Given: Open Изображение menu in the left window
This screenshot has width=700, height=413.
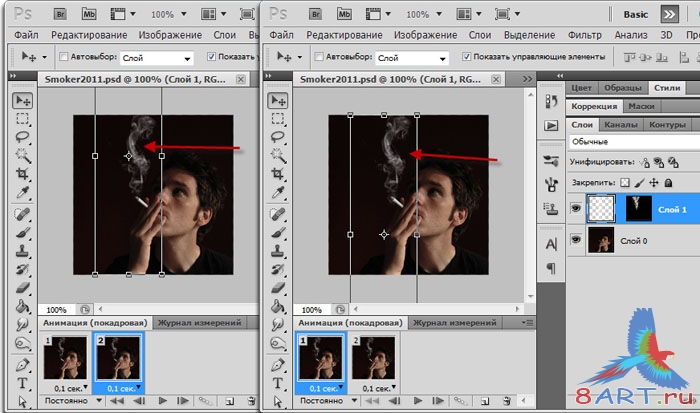Looking at the screenshot, I should coord(170,35).
